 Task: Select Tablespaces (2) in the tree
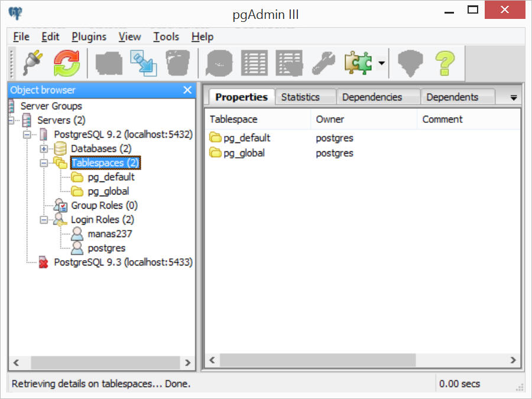pyautogui.click(x=105, y=163)
